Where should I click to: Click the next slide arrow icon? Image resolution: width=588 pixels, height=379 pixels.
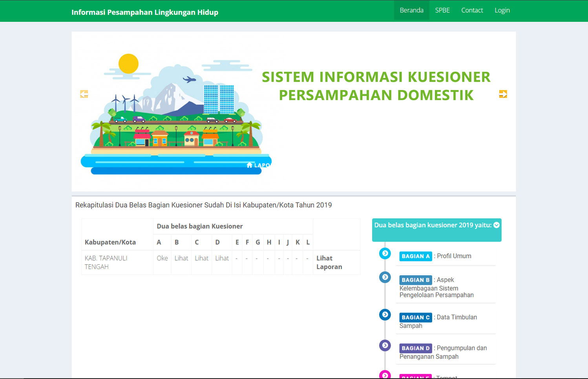[x=503, y=94]
